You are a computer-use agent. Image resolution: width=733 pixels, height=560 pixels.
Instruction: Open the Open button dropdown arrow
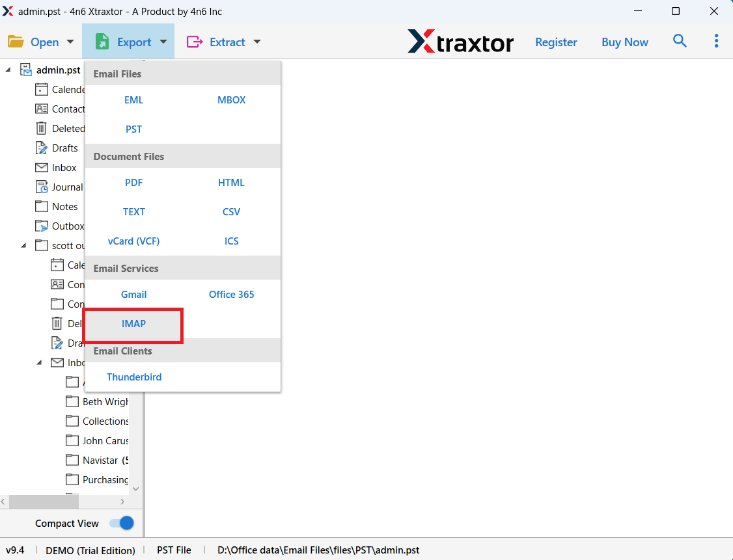(70, 41)
